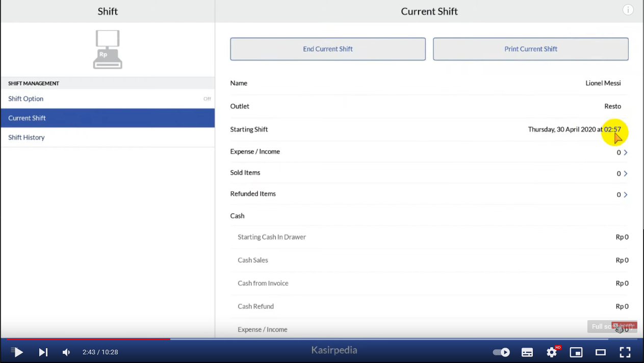644x363 pixels.
Task: Click the Cash section heading
Action: tap(237, 216)
